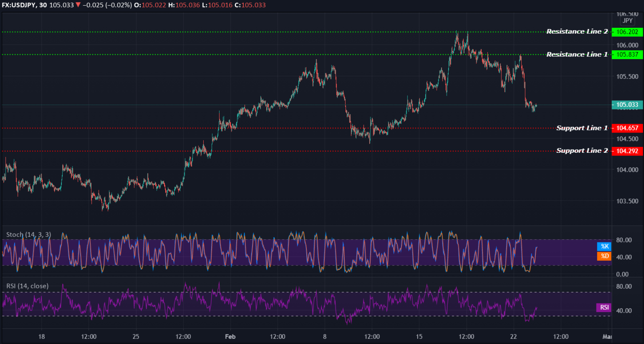Click the orange %D legend badge

pyautogui.click(x=604, y=256)
